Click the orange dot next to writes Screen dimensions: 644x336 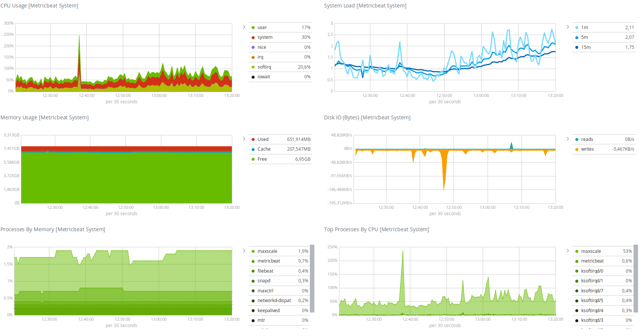pyautogui.click(x=577, y=149)
